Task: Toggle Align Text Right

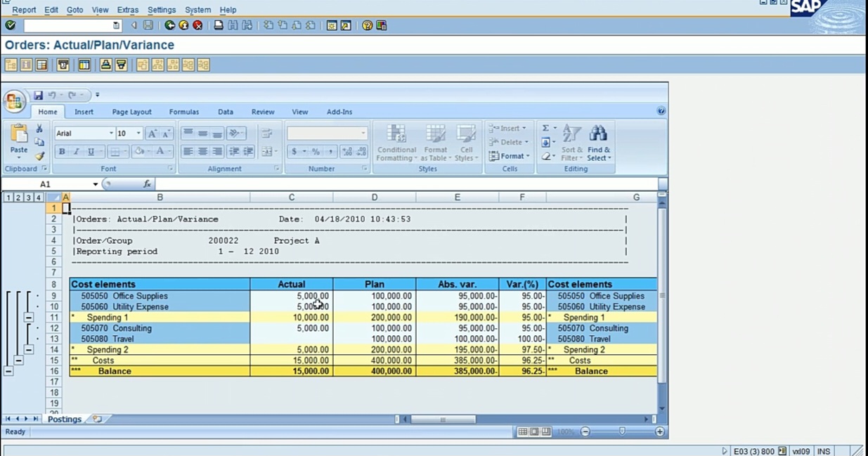Action: click(217, 152)
